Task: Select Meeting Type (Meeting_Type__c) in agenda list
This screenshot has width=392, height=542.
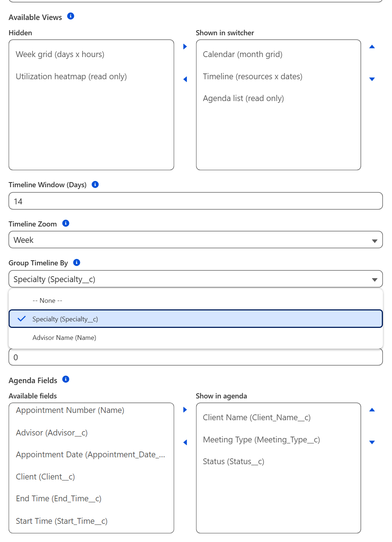Action: click(278, 439)
